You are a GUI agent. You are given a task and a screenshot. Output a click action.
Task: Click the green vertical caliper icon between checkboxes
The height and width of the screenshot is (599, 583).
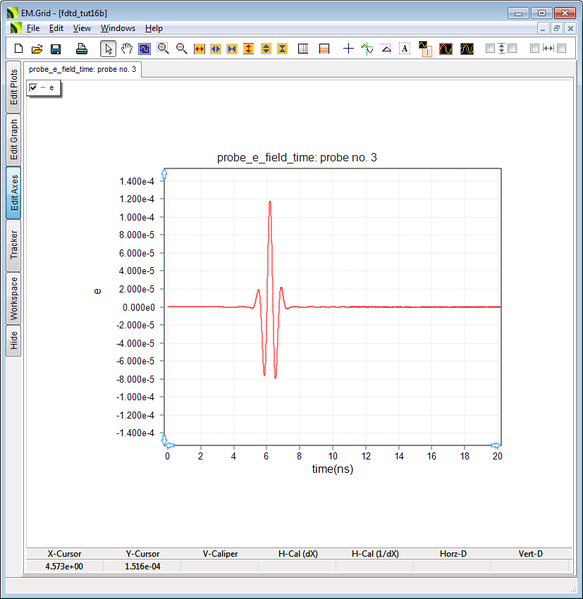pyautogui.click(x=502, y=48)
